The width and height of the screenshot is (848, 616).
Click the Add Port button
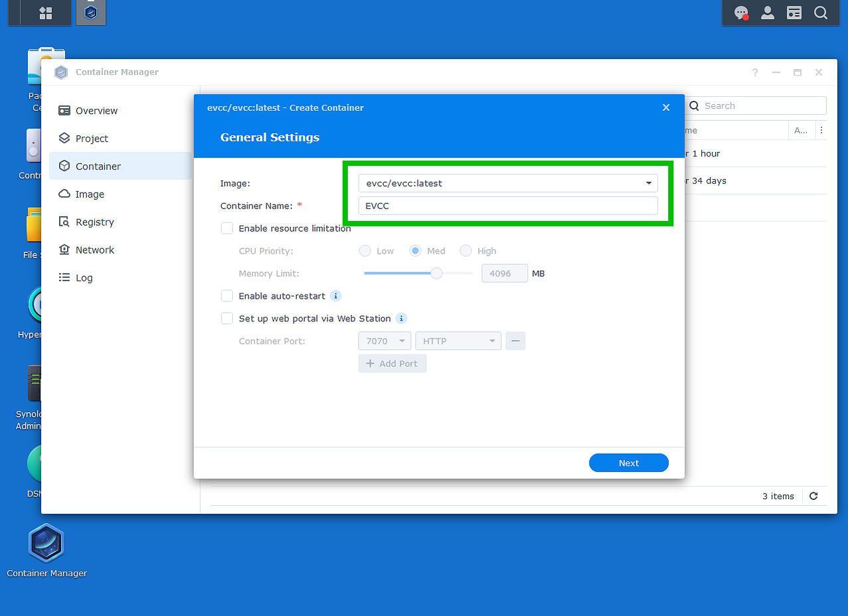[392, 364]
